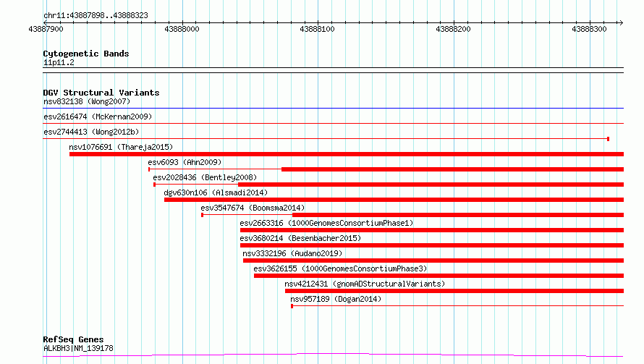The image size is (644, 364).
Task: Select the 43888200 ruler coordinate
Action: [x=454, y=29]
